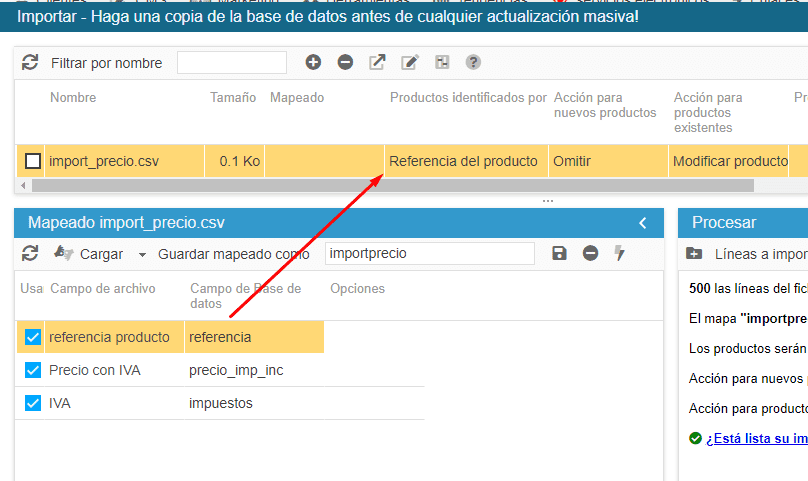Click the ¿Está lista su importación link

(x=756, y=438)
